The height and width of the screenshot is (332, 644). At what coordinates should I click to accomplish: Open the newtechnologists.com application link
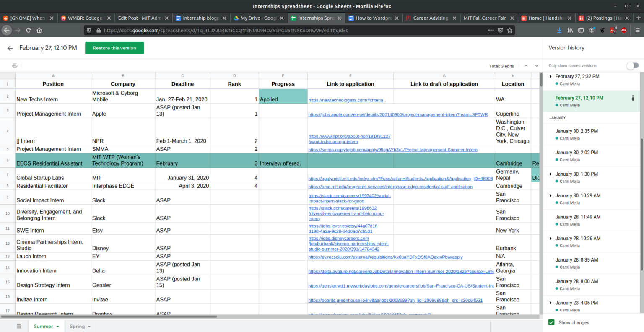345,100
